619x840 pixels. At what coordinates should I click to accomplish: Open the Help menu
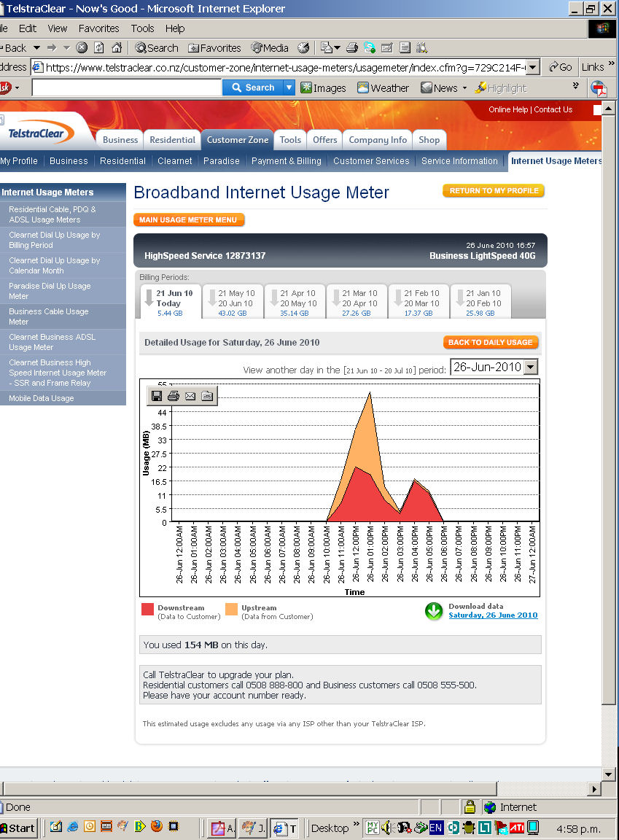click(x=174, y=28)
